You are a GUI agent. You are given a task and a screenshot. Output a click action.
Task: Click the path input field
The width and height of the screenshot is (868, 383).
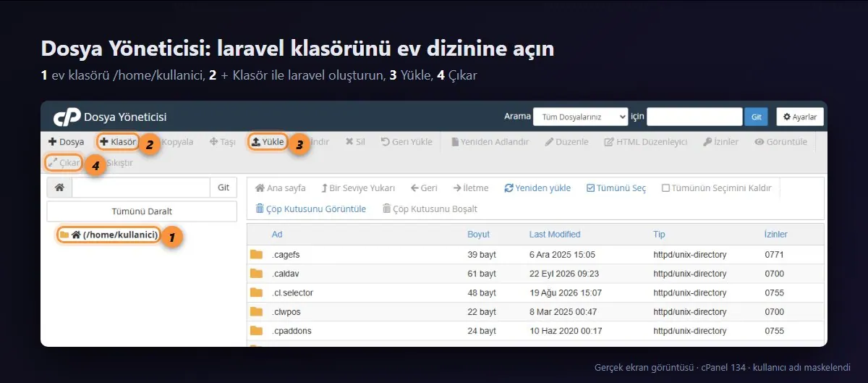point(141,188)
